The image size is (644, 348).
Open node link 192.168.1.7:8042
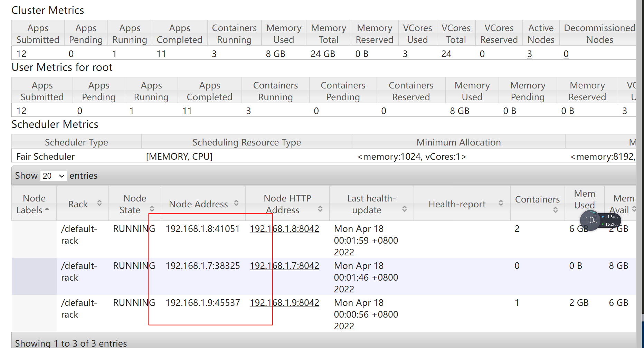coord(284,266)
